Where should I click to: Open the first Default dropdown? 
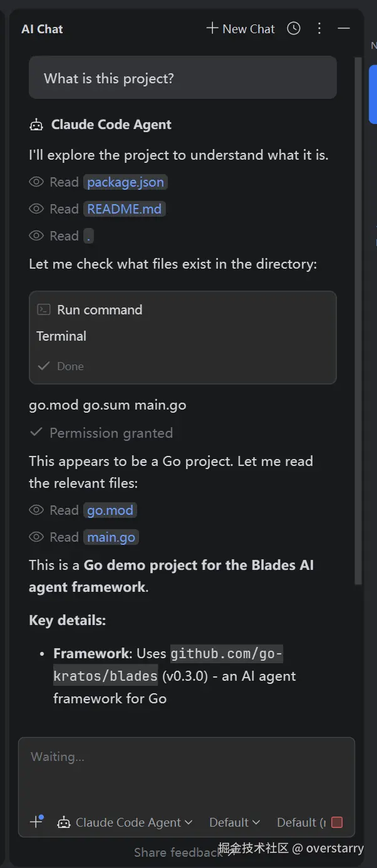[x=234, y=822]
